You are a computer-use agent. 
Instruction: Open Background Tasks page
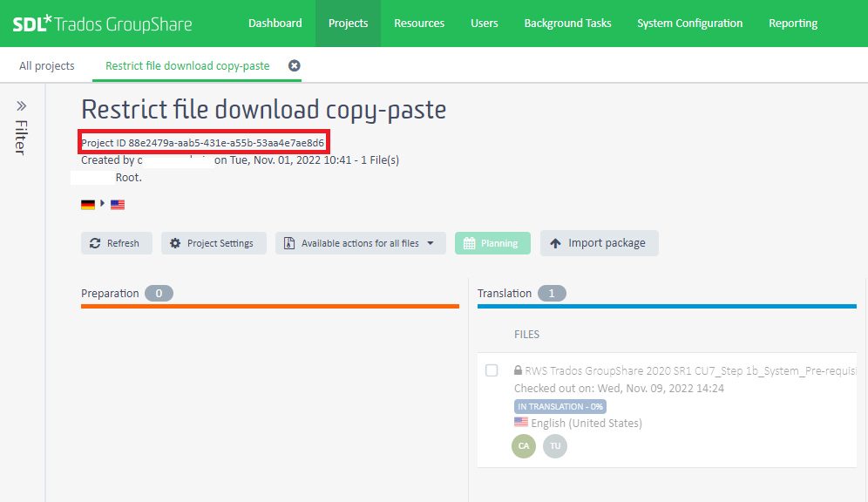(x=568, y=24)
